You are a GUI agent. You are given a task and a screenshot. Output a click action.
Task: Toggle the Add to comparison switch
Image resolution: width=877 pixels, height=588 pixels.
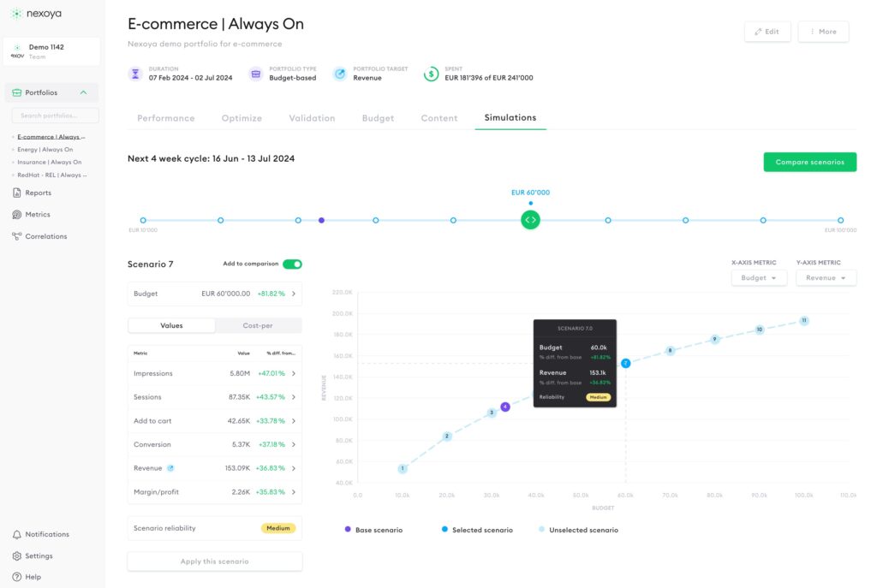pos(292,264)
